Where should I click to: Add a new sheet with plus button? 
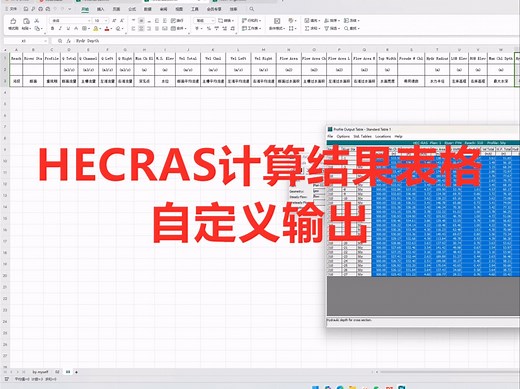tap(77, 372)
